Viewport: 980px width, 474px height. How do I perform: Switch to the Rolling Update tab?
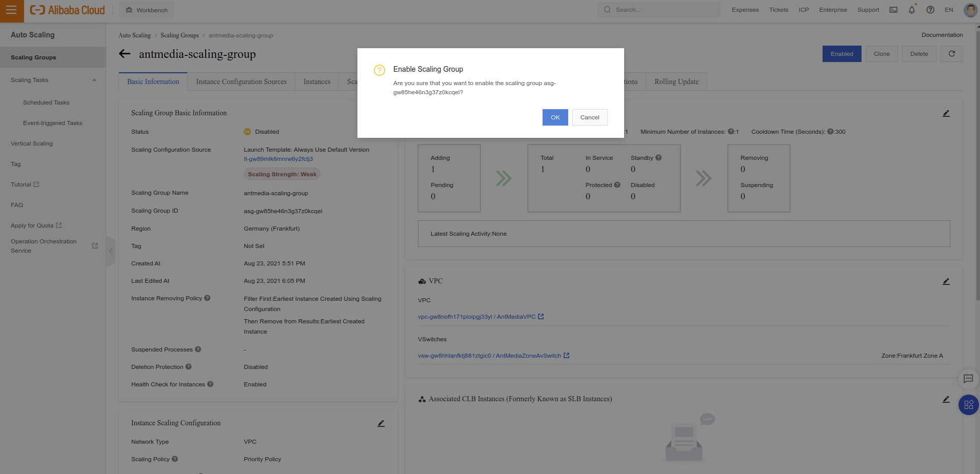click(676, 81)
